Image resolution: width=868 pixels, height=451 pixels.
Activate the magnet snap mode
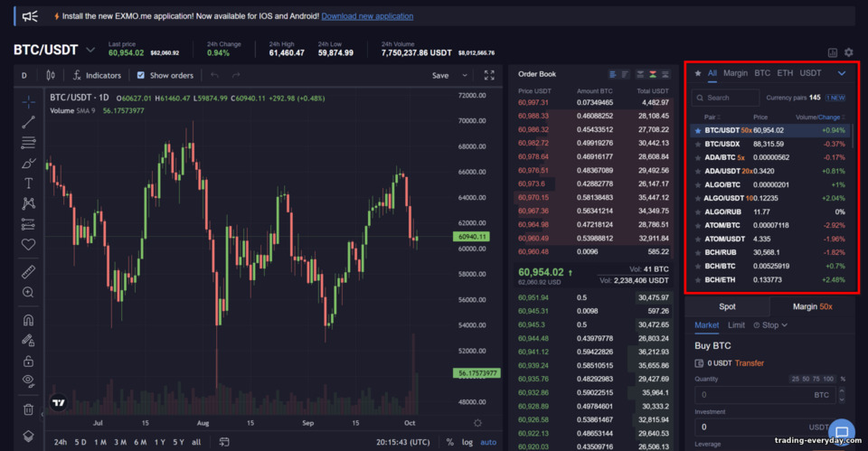pos(28,320)
